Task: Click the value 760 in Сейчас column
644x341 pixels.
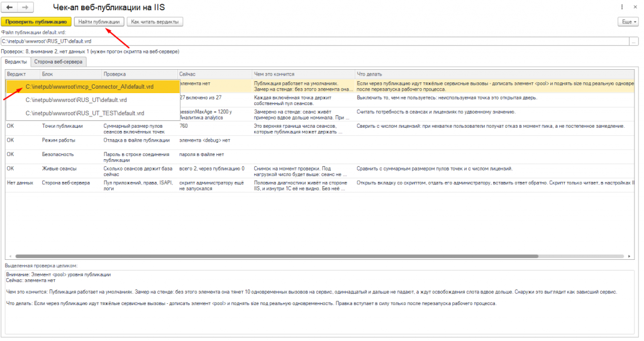Action: [x=215, y=128]
